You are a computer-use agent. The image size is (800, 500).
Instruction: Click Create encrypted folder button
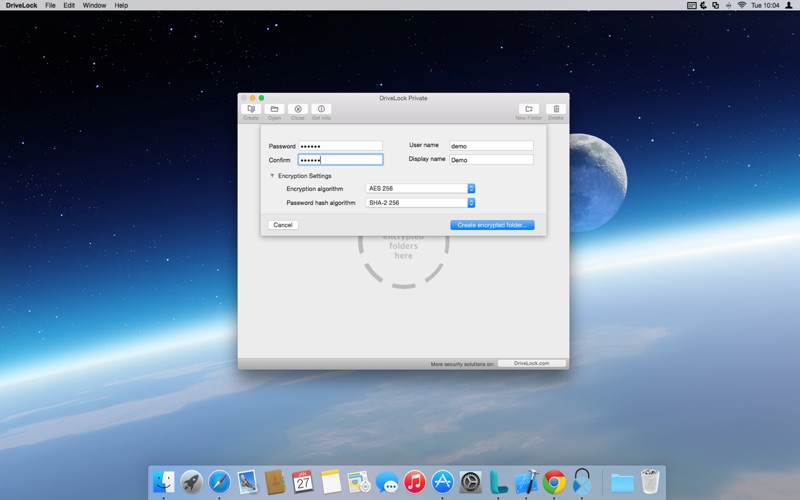coord(492,225)
